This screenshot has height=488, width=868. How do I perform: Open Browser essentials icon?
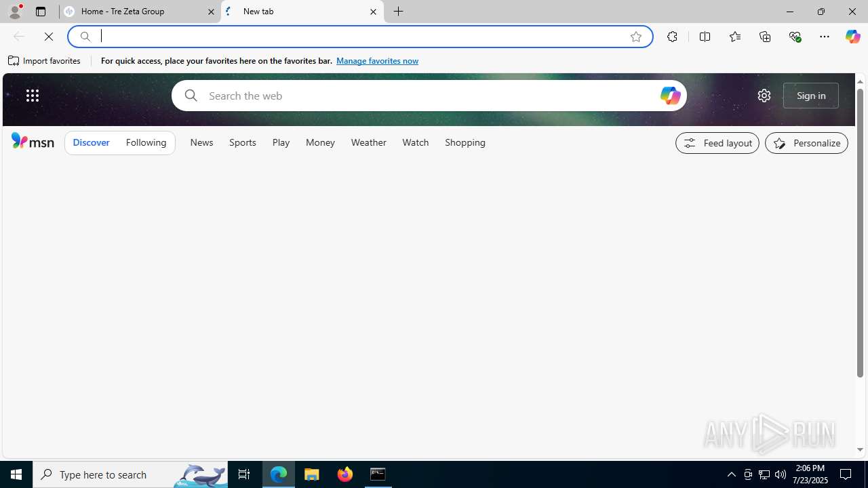[x=795, y=37]
